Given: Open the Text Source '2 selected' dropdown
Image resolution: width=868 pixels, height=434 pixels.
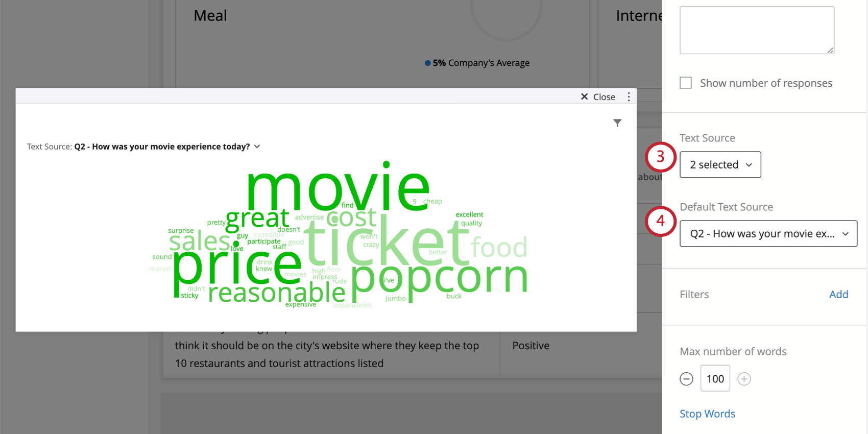Looking at the screenshot, I should (x=720, y=164).
